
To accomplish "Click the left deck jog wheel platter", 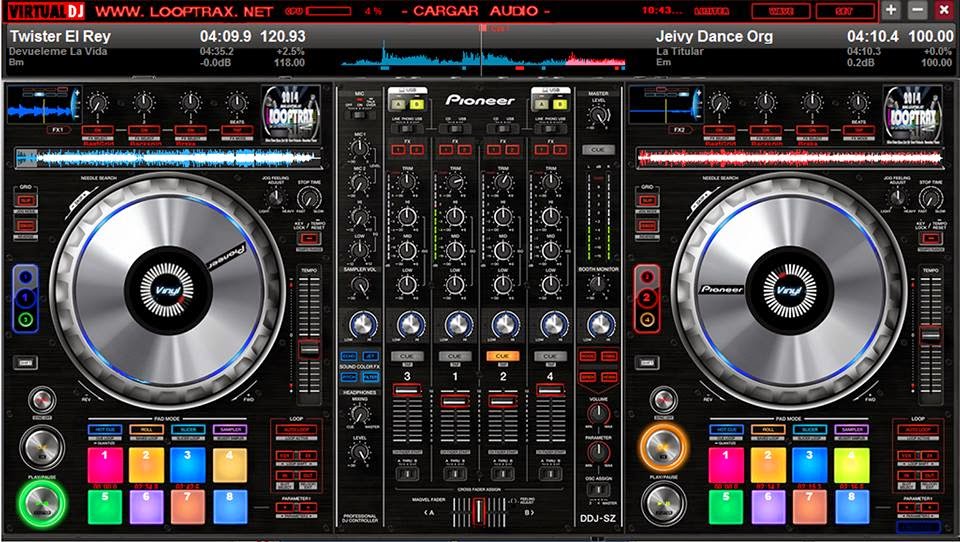I will (x=167, y=289).
